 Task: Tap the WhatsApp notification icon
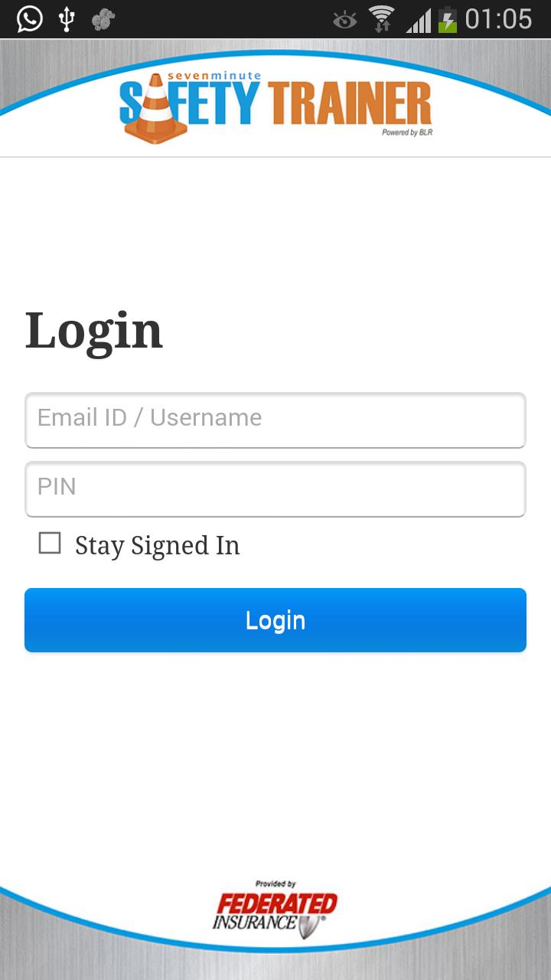pos(30,18)
